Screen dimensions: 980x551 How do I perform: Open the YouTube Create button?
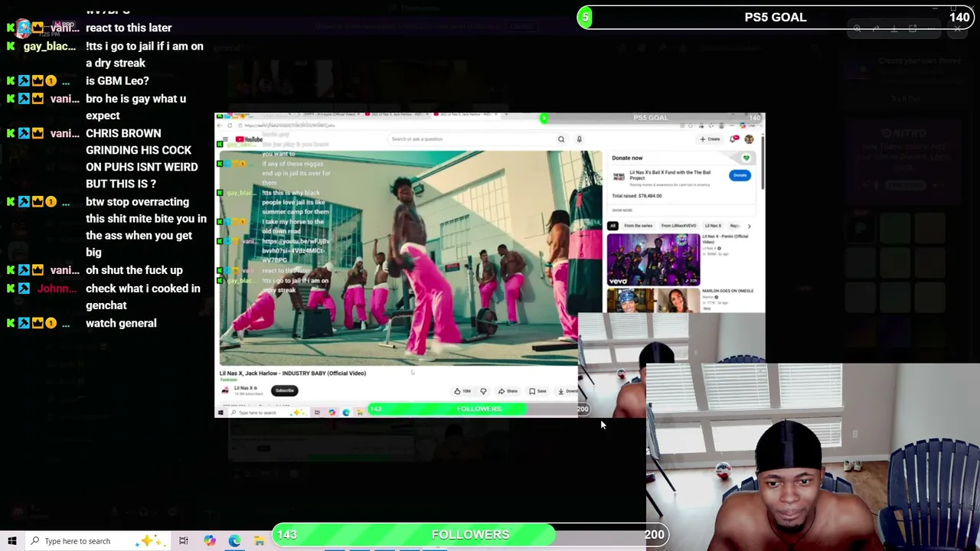click(710, 139)
